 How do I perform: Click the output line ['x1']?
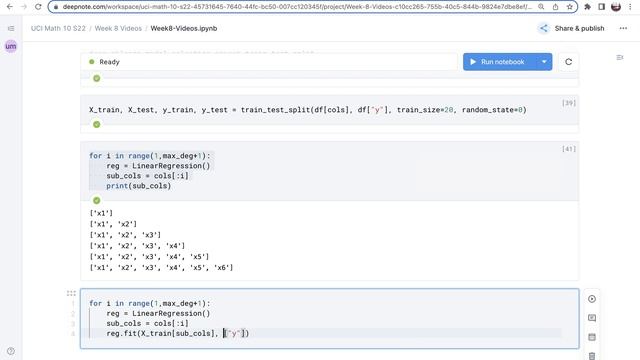101,213
